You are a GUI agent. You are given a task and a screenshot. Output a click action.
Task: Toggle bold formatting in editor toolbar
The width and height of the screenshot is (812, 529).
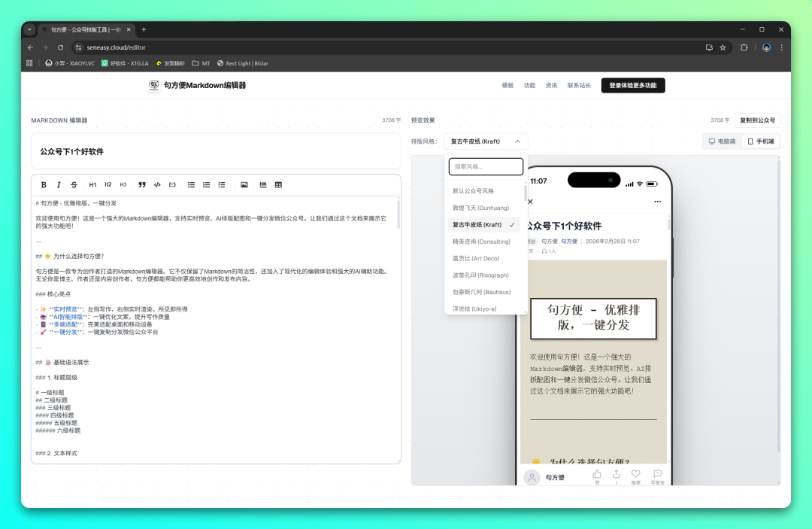click(x=44, y=185)
